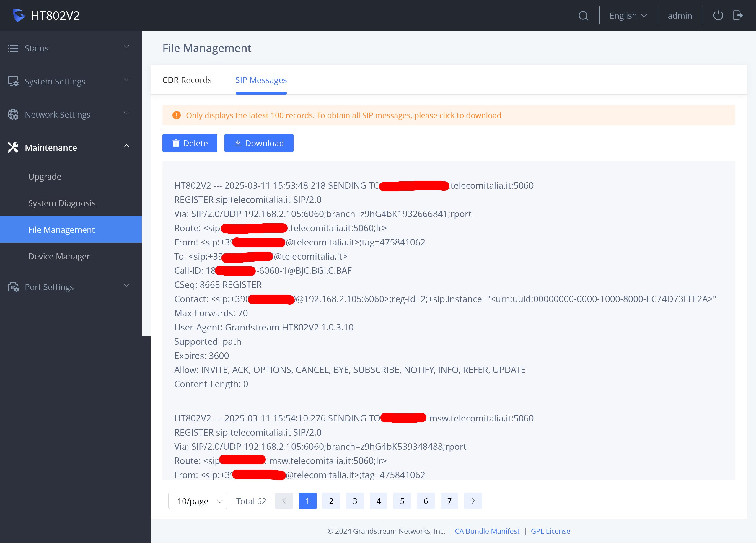Go to page 4
Viewport: 756px width, 544px height.
pyautogui.click(x=378, y=501)
